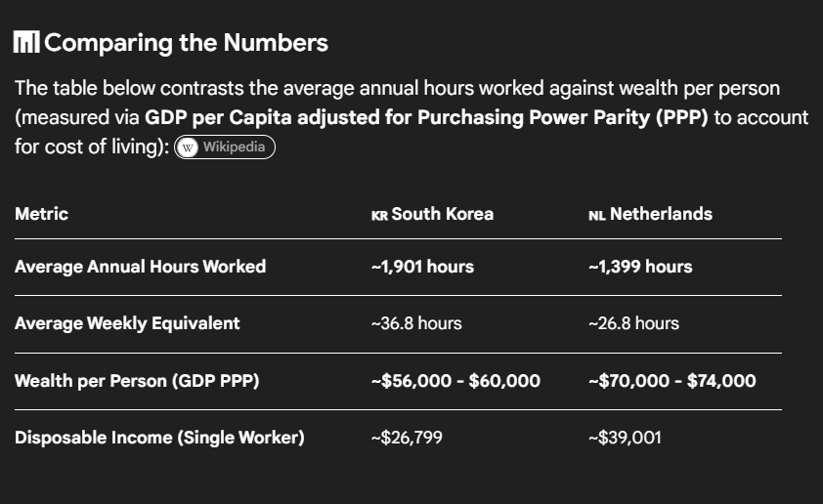823x504 pixels.
Task: Click the ~1,901 hours cell
Action: click(x=422, y=267)
